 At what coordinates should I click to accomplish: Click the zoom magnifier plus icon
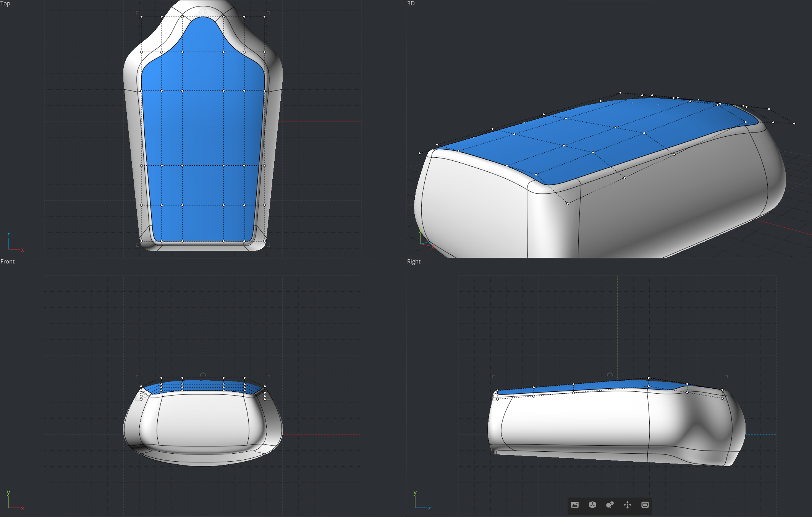pyautogui.click(x=610, y=505)
